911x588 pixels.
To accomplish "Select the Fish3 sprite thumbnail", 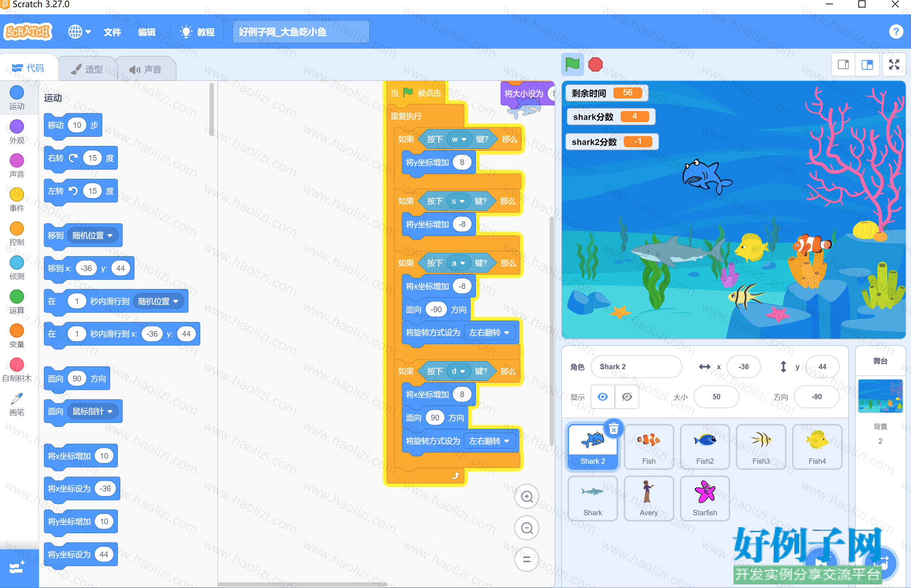I will tap(761, 447).
